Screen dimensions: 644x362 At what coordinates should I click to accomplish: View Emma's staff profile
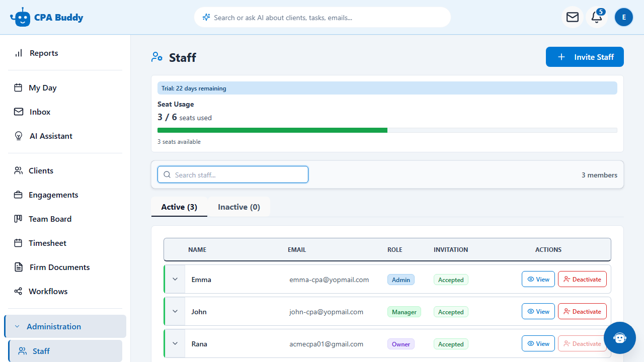[538, 279]
